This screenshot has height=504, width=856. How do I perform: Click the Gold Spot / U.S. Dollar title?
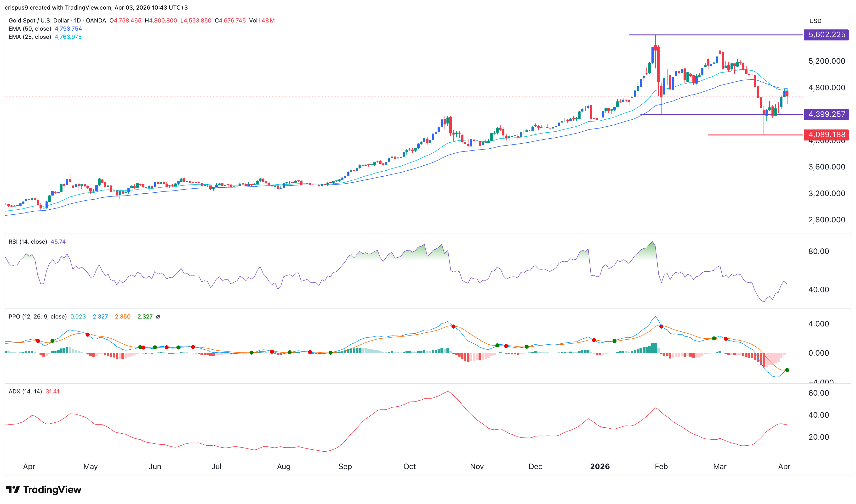coord(39,20)
